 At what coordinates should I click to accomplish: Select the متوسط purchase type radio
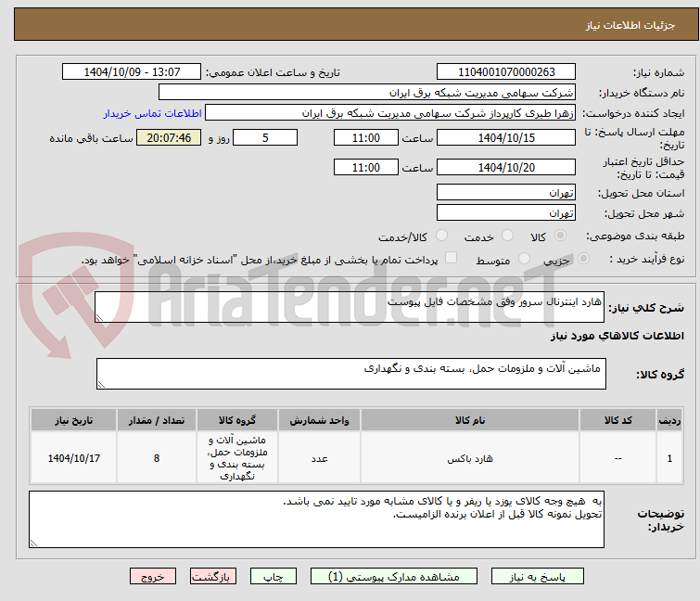524,259
